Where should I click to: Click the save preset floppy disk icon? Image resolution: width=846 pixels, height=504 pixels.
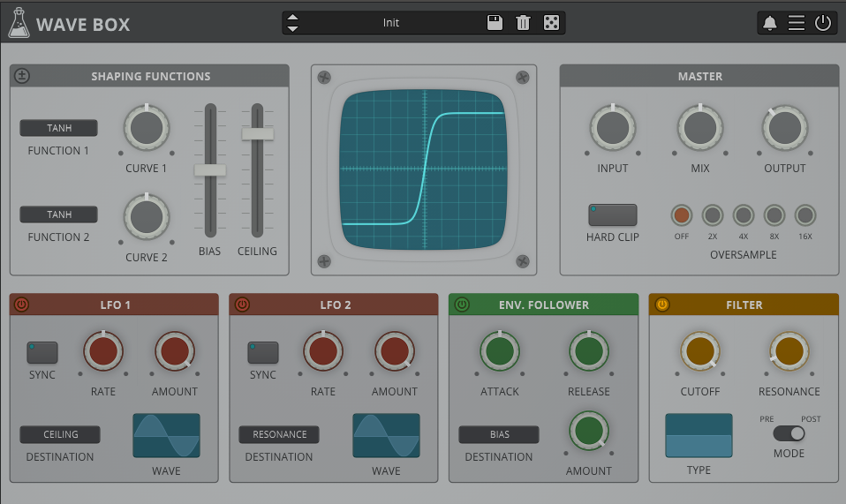point(495,23)
